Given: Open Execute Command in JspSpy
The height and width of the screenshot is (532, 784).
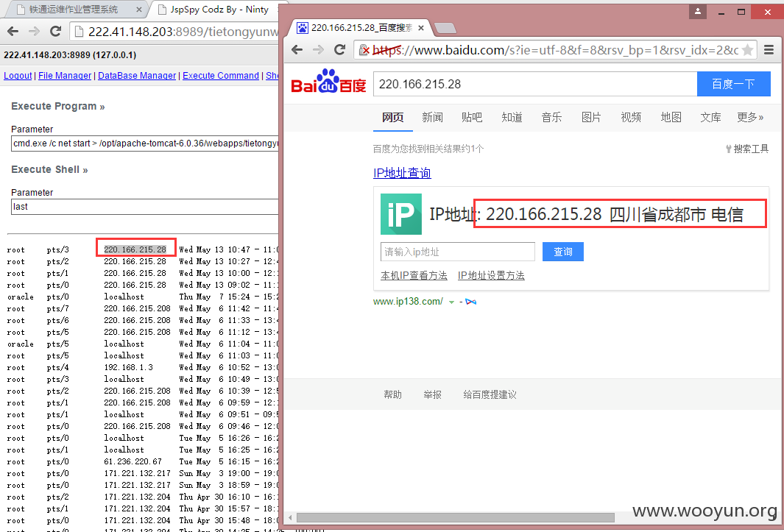Looking at the screenshot, I should pos(221,76).
